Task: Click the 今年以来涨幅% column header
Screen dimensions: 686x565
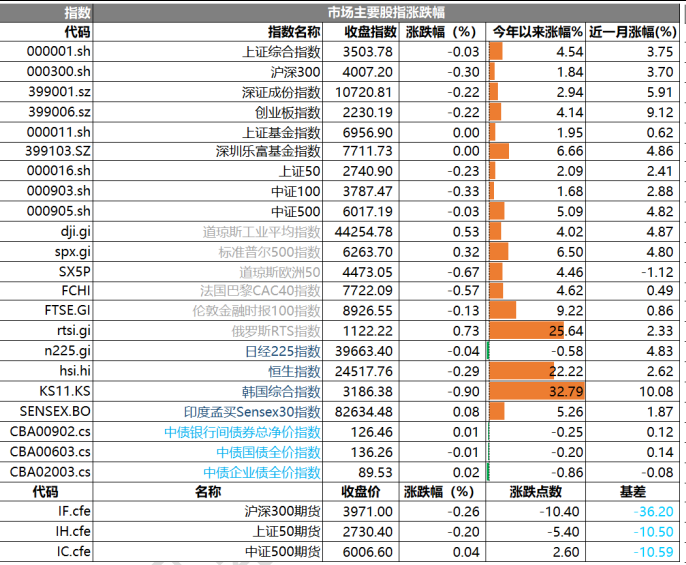Action: pyautogui.click(x=536, y=32)
